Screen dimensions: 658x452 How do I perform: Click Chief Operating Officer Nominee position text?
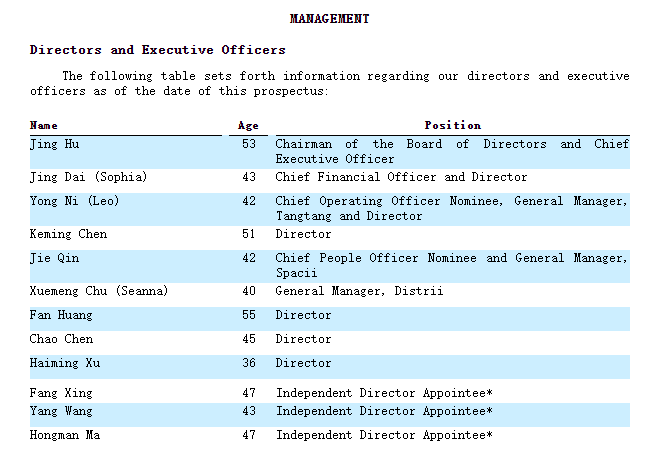coord(452,209)
